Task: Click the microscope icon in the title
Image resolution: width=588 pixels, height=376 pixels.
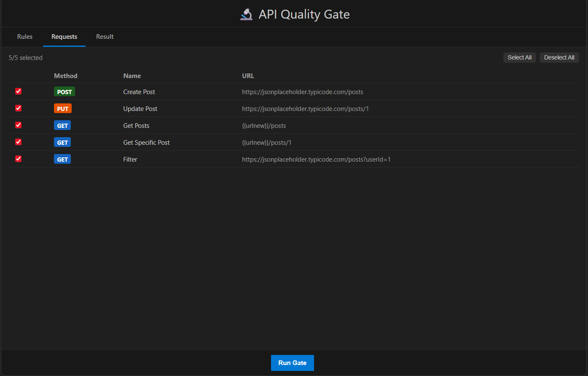Action: [246, 14]
